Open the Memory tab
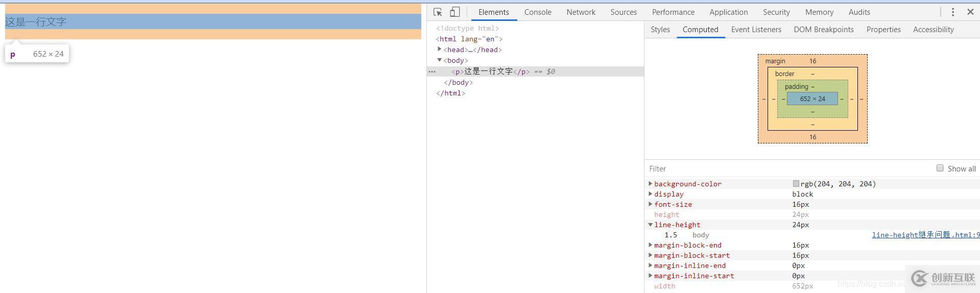 [x=819, y=12]
